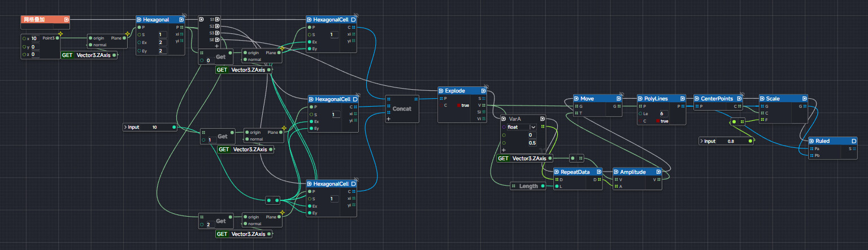Viewport: 868px width, 250px height.
Task: Click the RepeatData node's L input port
Action: [x=557, y=186]
